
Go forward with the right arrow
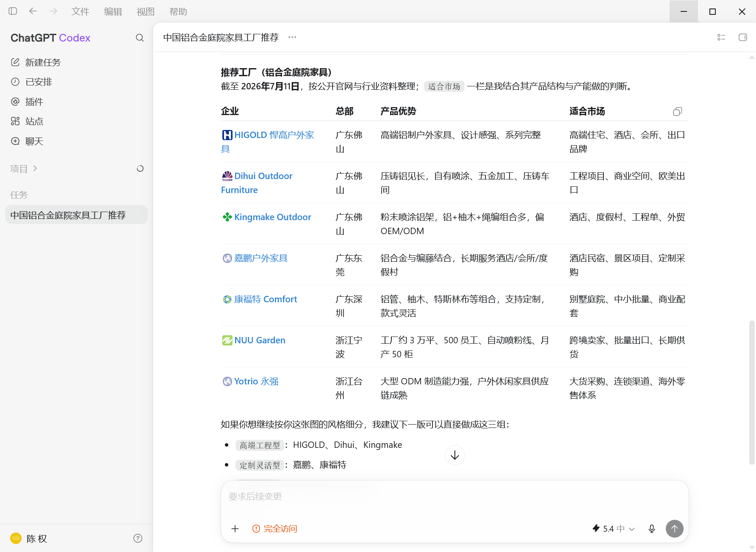click(53, 11)
